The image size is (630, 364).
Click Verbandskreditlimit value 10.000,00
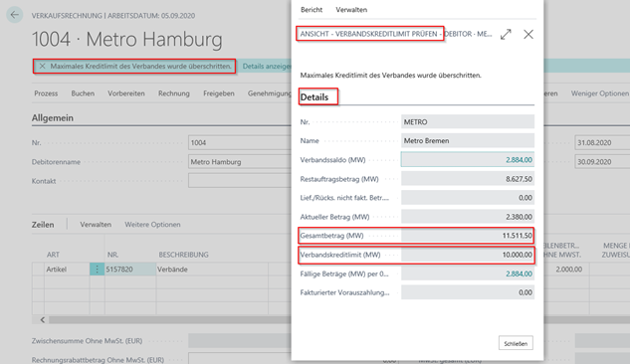coord(468,255)
